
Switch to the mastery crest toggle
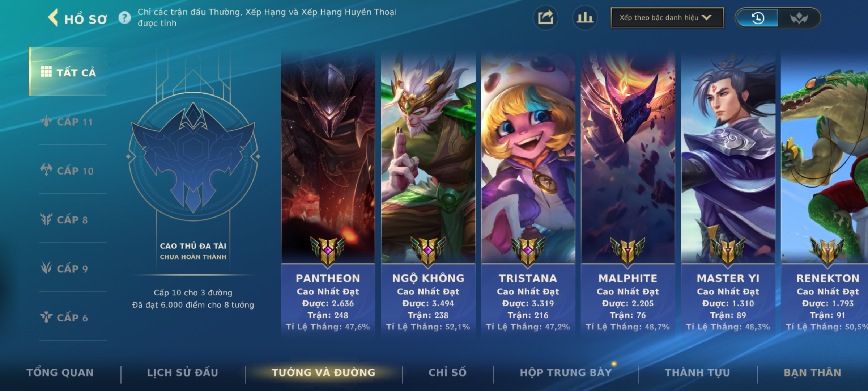click(799, 18)
